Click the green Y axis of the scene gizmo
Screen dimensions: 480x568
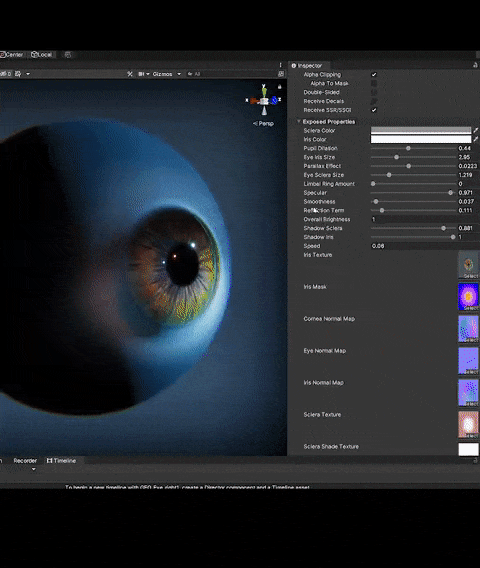pyautogui.click(x=264, y=90)
